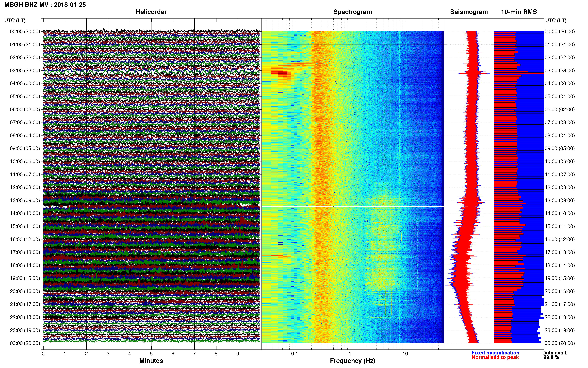The width and height of the screenshot is (588, 368).
Task: Click 10:00 (06:00) on the helicorder time axis
Action: click(25, 161)
